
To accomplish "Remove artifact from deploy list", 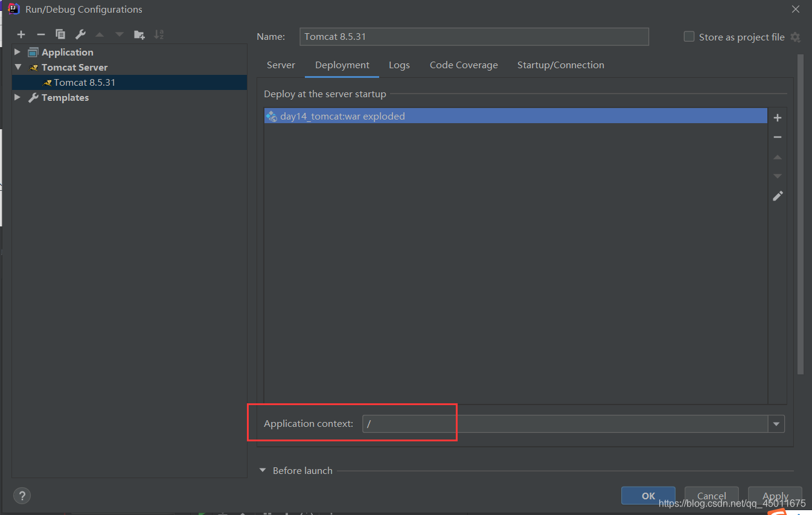I will point(778,137).
